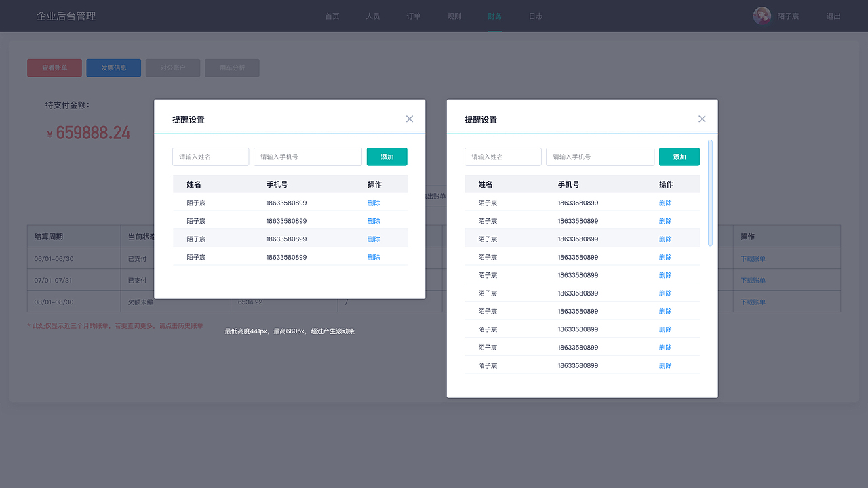This screenshot has width=868, height=488.
Task: Close the scrollable 提醒设置 dialog with X
Action: [702, 119]
